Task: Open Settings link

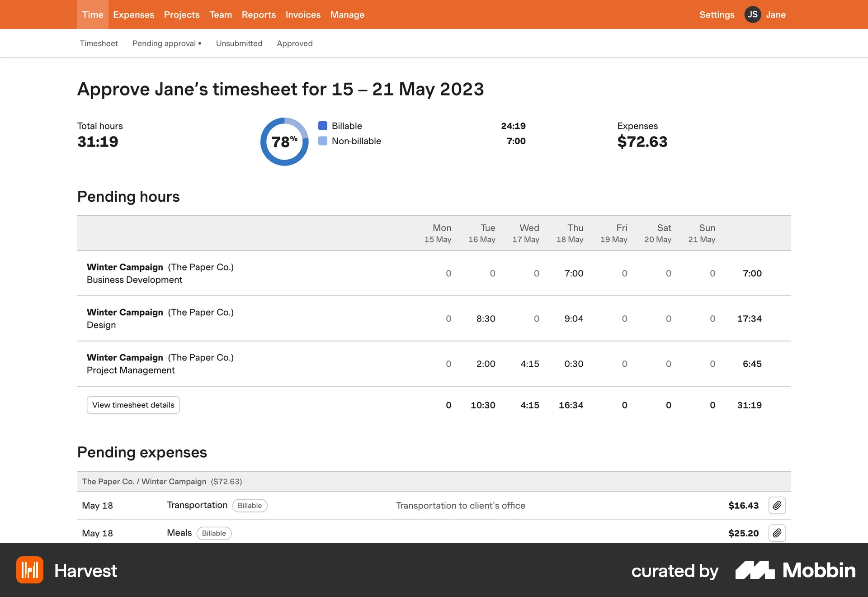Action: coord(717,14)
